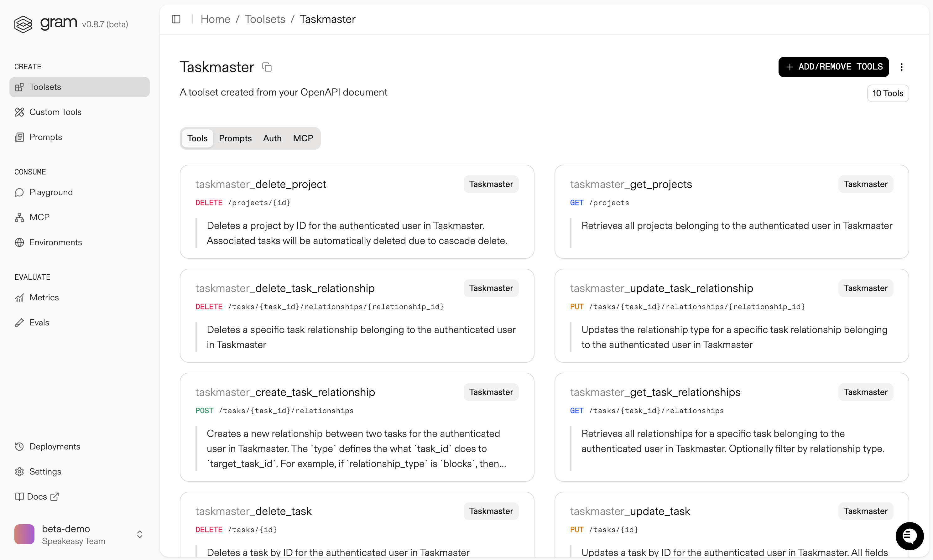Screen dimensions: 933x560
Task: Toggle the sidebar panel icon
Action: pos(176,19)
